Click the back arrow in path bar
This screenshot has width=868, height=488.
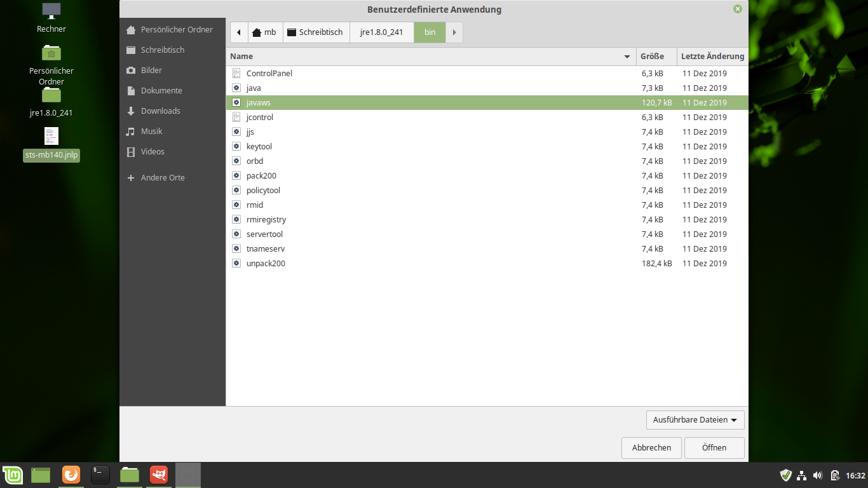[238, 32]
